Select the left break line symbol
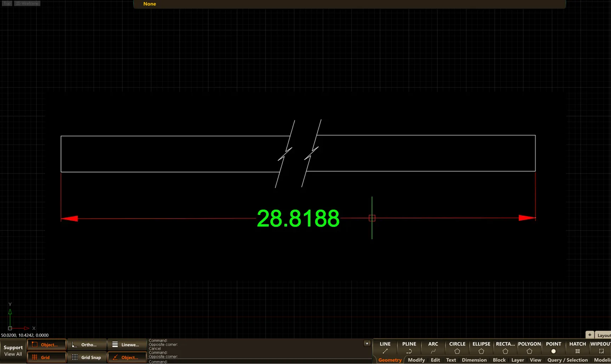Image resolution: width=611 pixels, height=364 pixels. pos(285,154)
